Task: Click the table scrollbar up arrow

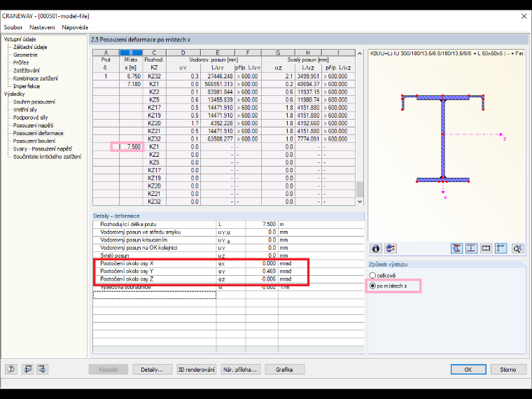Action: (360, 53)
